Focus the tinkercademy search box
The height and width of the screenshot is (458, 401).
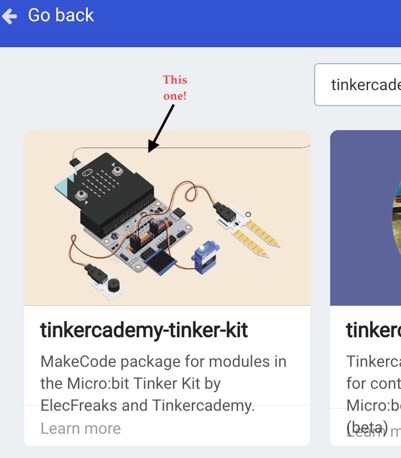tap(357, 85)
